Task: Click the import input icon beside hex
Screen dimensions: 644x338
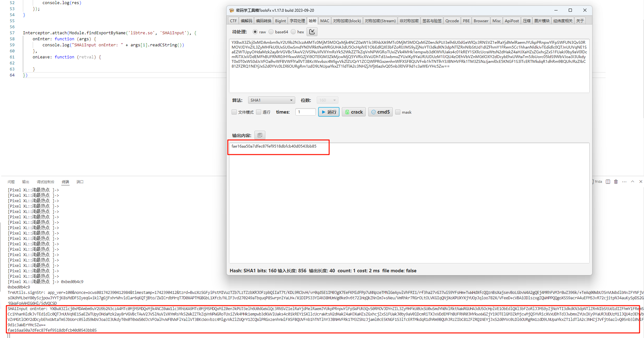Action: pos(312,32)
